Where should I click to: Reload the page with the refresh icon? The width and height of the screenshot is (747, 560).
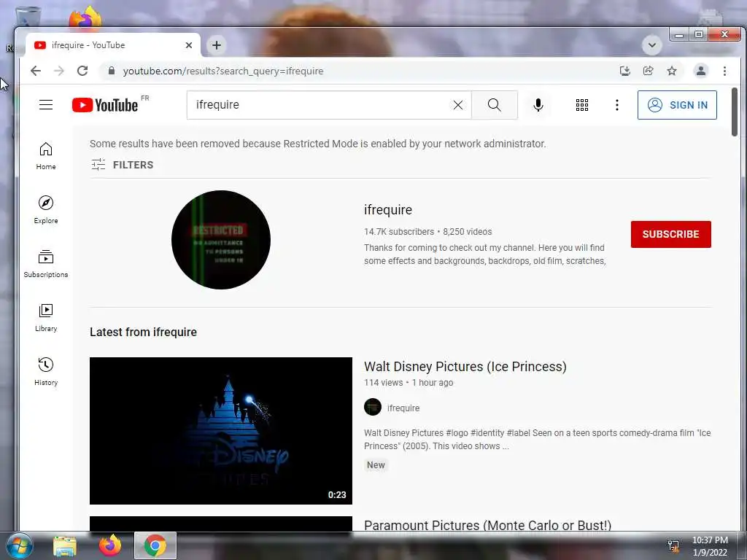pos(82,71)
